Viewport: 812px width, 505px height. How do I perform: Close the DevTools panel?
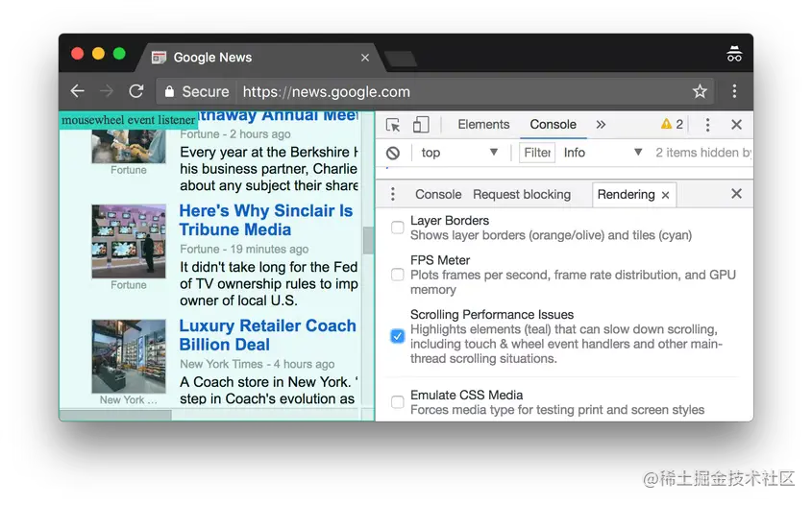point(736,125)
